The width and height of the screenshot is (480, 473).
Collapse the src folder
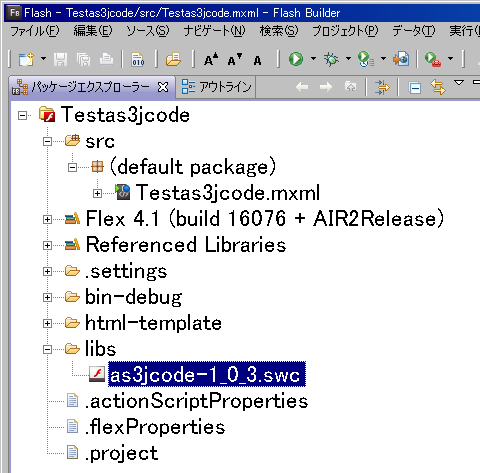47,142
